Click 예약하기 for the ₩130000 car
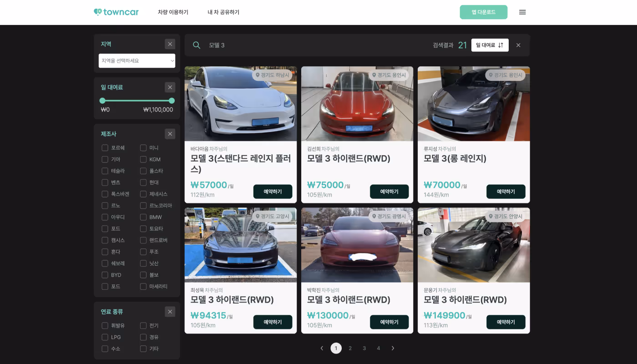This screenshot has width=637, height=364. pos(389,322)
